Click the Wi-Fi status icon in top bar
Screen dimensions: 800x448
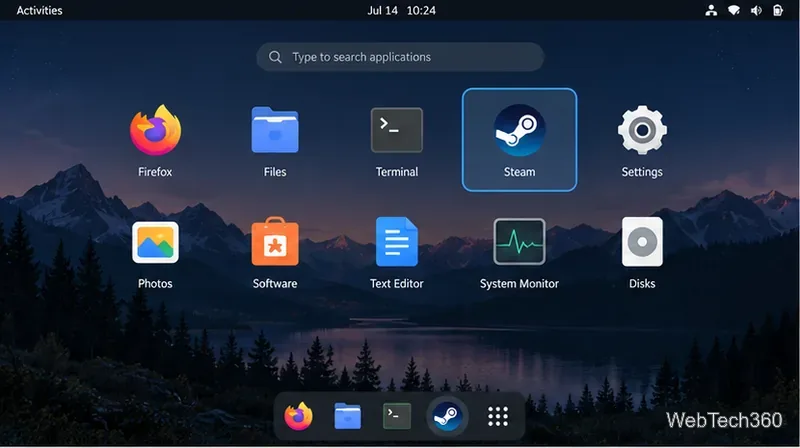pyautogui.click(x=734, y=10)
